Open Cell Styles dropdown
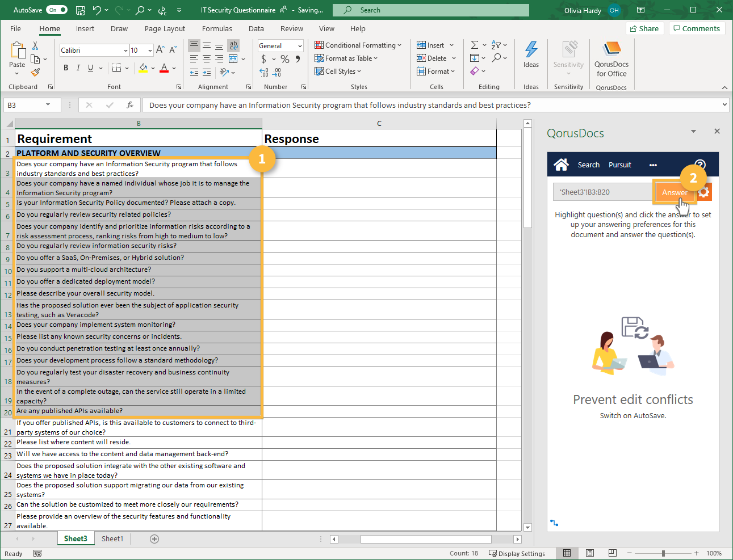The image size is (733, 560). click(338, 71)
